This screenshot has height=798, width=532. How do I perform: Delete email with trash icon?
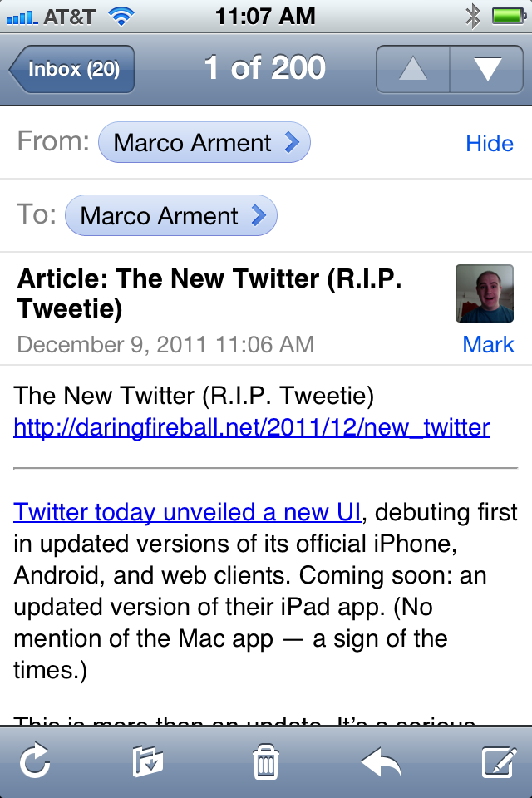tap(266, 761)
